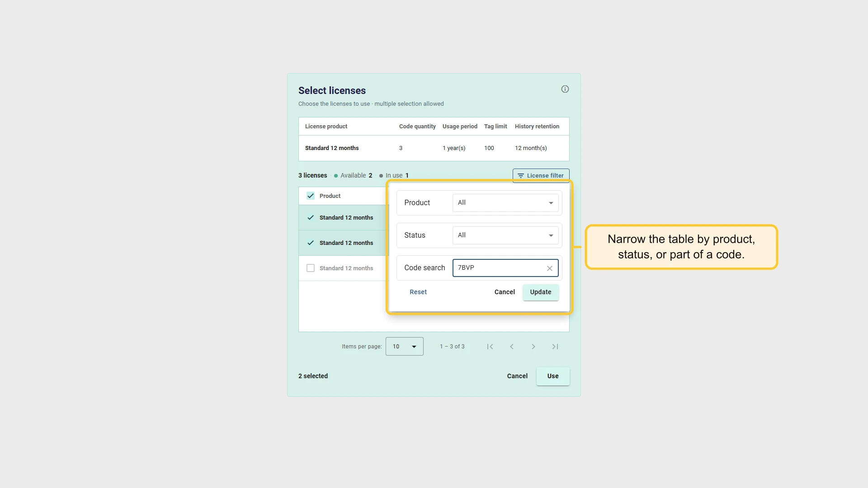
Task: Toggle the License filter button
Action: [541, 175]
